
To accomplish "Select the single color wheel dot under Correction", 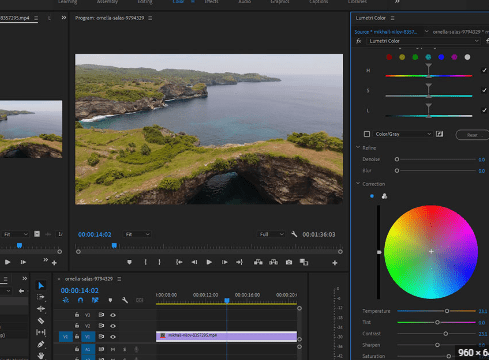I will 372,196.
